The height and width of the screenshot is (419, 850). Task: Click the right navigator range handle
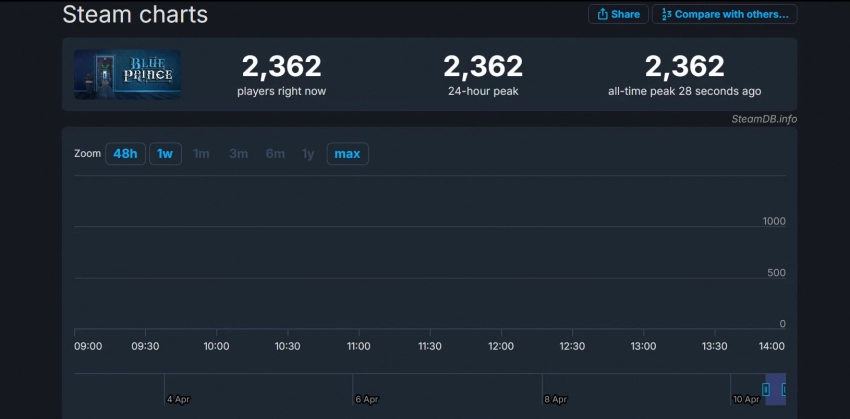pyautogui.click(x=784, y=389)
